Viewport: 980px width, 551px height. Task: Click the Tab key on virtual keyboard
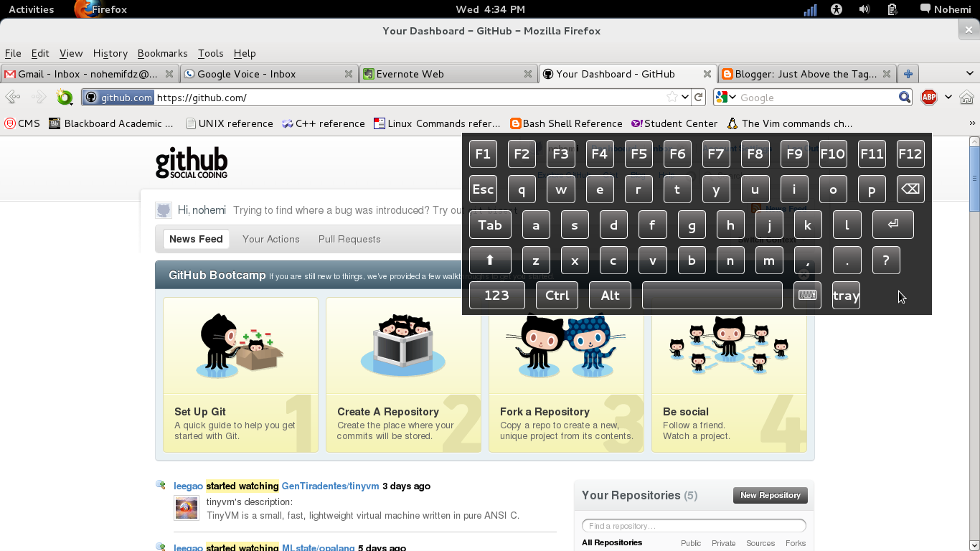(490, 225)
